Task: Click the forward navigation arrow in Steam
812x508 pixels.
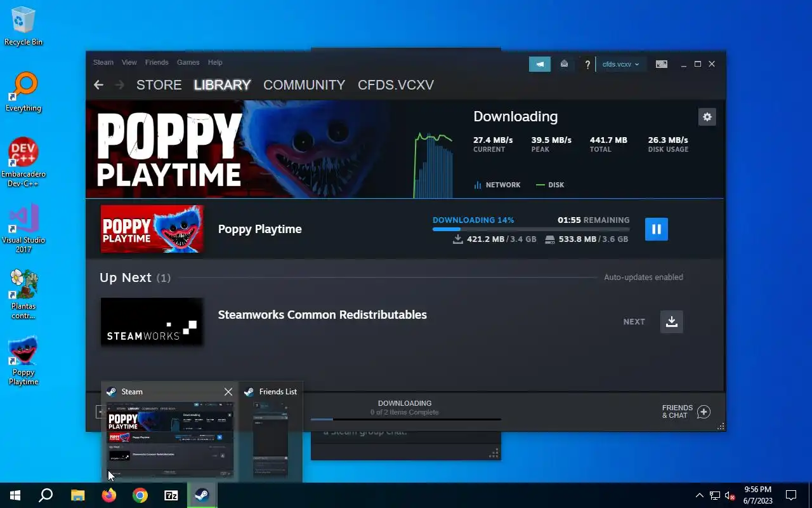Action: pyautogui.click(x=119, y=84)
